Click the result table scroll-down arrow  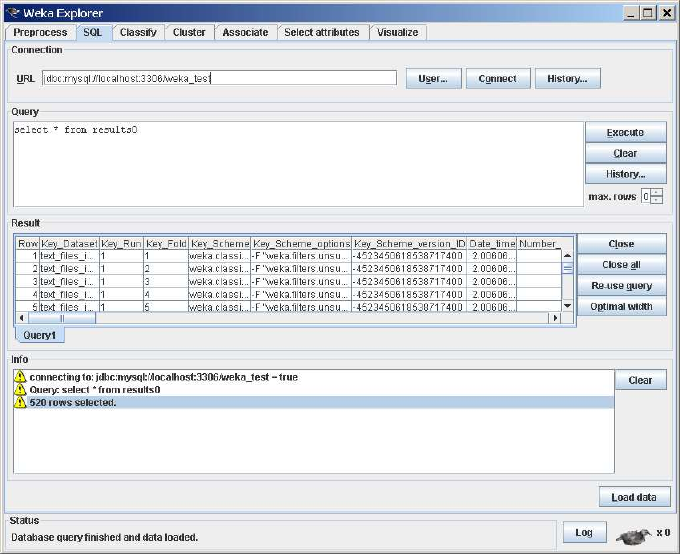(x=567, y=306)
